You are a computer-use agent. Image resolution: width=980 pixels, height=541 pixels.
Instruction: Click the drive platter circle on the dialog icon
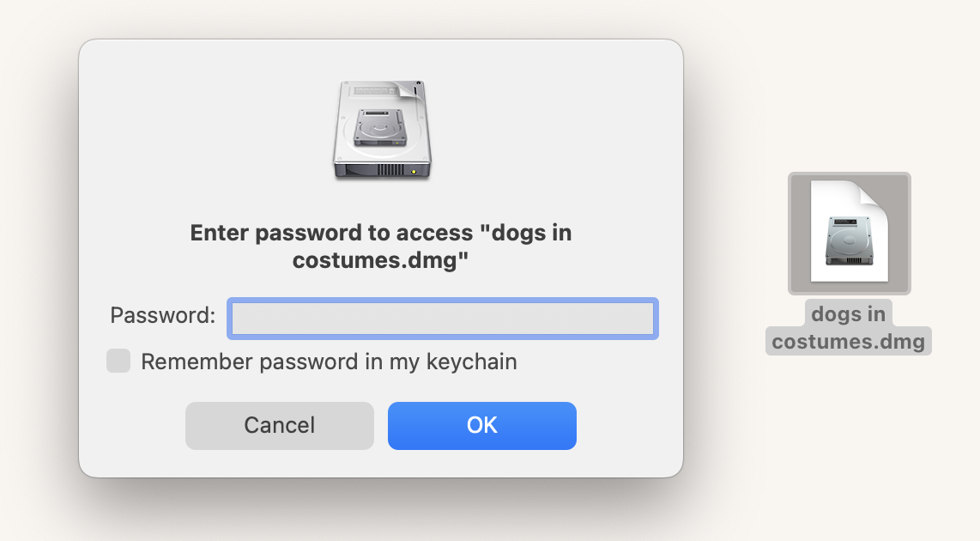[378, 131]
